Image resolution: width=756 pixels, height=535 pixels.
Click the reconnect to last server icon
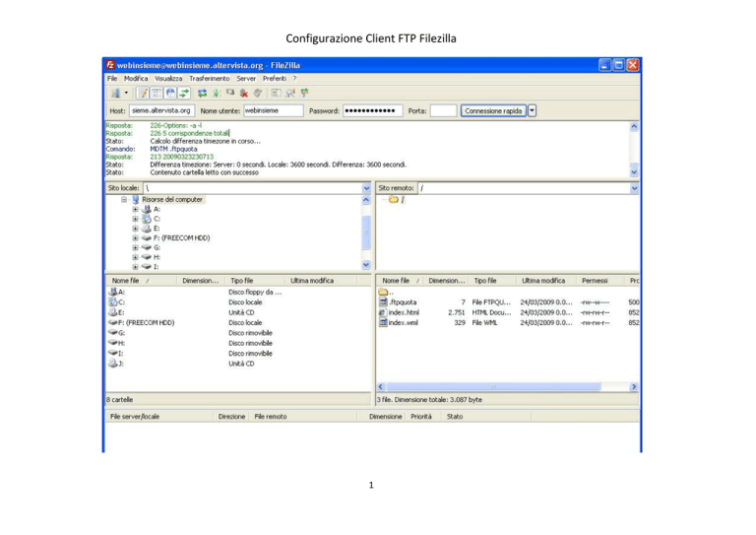[x=257, y=93]
